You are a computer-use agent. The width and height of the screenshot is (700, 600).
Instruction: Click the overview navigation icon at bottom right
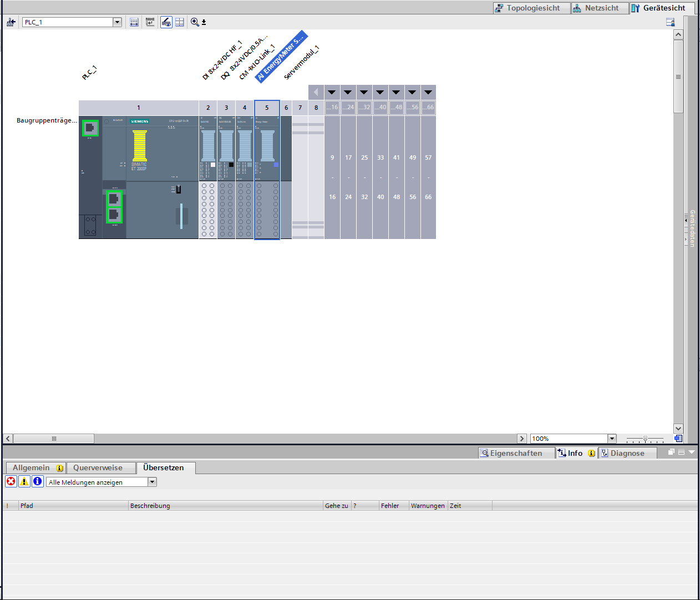(678, 439)
